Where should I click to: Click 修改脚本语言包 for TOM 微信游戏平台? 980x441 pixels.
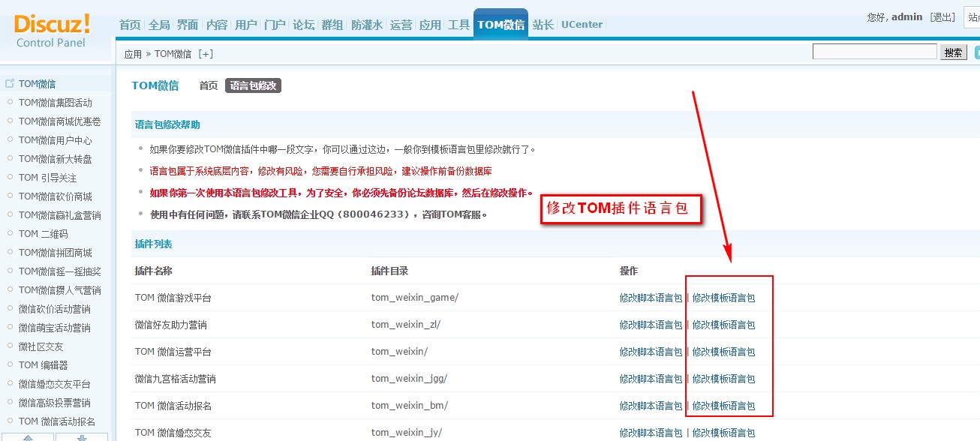click(x=651, y=298)
